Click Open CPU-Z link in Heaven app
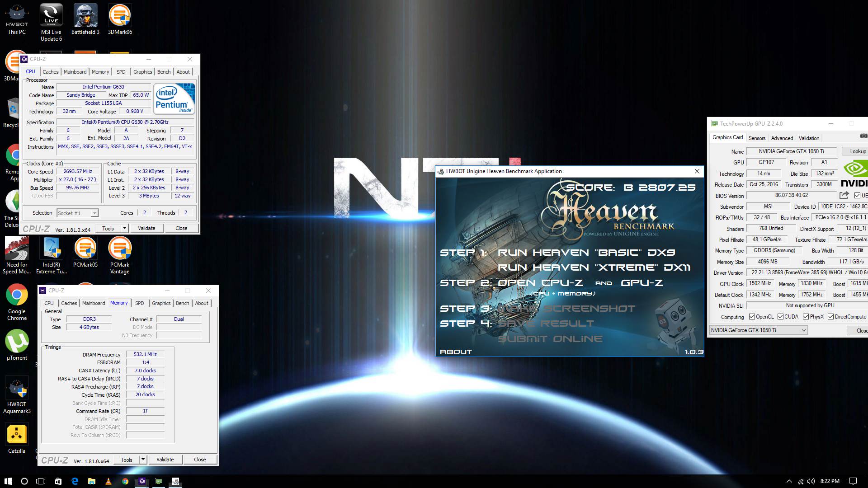This screenshot has height=488, width=868. (x=540, y=283)
